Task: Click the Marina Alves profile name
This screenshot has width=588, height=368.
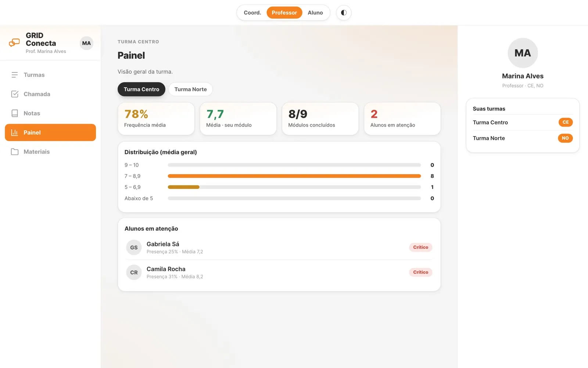Action: [523, 76]
